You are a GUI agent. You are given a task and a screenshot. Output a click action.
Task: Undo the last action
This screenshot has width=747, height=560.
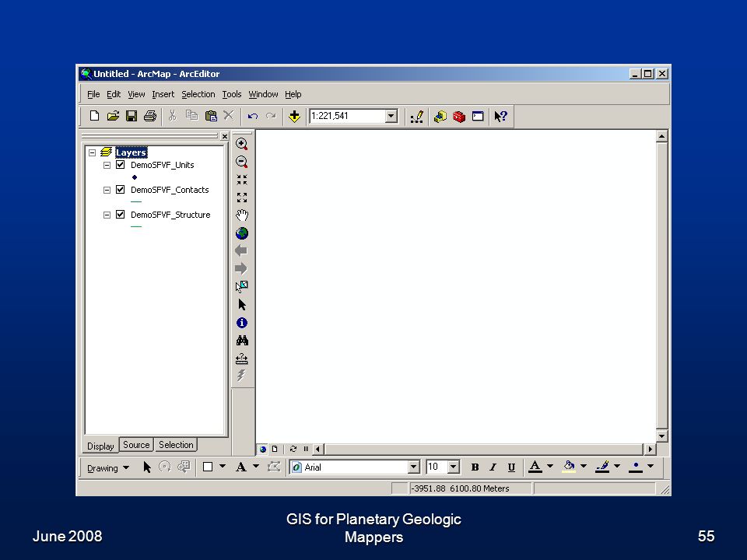tap(253, 116)
